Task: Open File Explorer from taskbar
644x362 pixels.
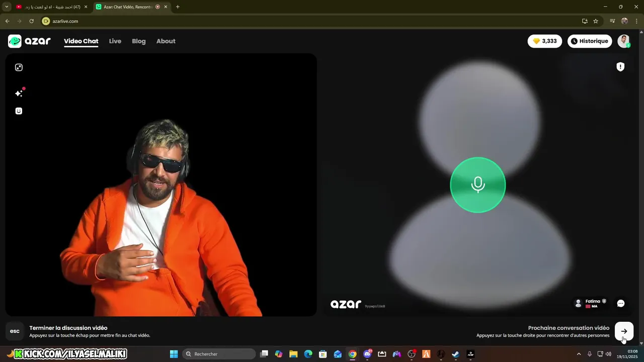Action: (293, 354)
